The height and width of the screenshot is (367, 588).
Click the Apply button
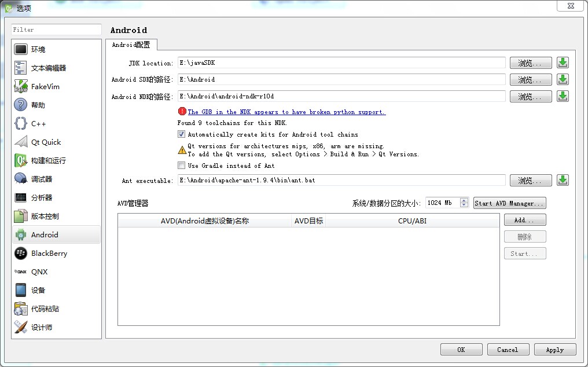click(x=555, y=350)
